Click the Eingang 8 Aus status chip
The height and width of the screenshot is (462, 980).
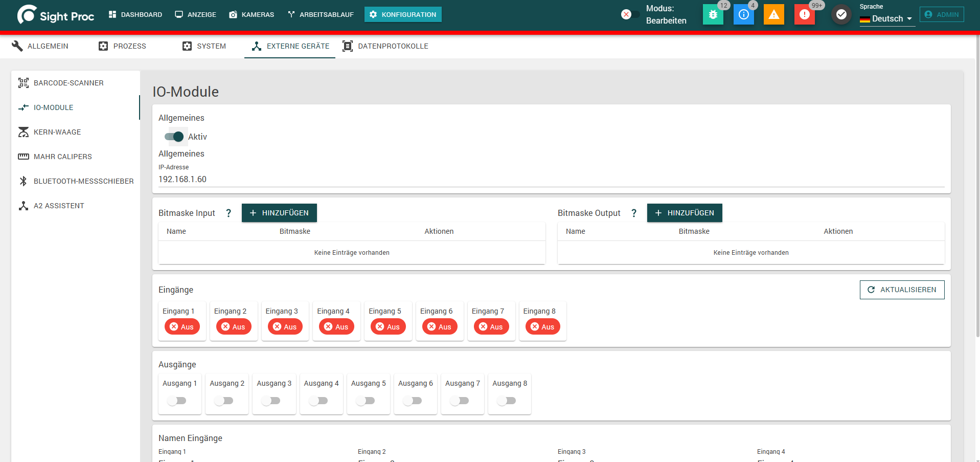543,326
